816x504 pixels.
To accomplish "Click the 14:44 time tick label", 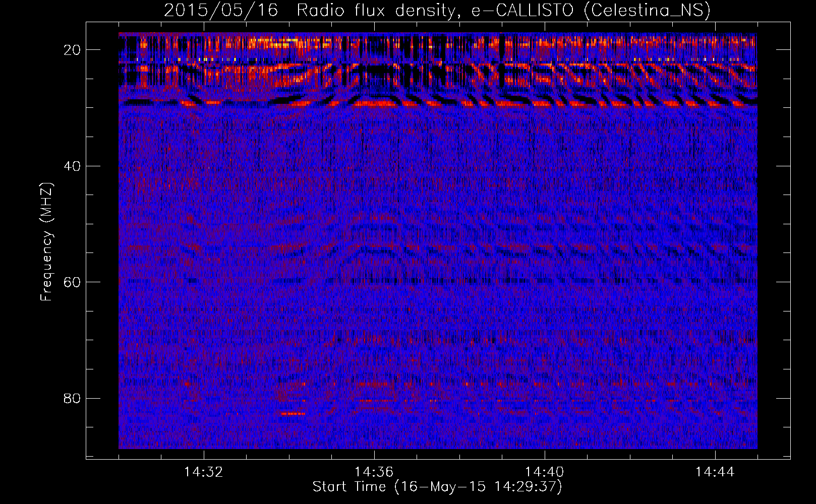I will [x=715, y=472].
